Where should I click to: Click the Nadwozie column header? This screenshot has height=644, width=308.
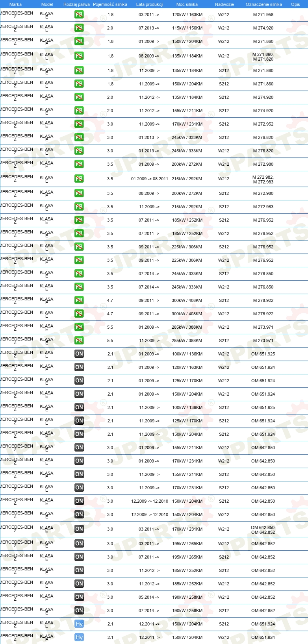(224, 4)
